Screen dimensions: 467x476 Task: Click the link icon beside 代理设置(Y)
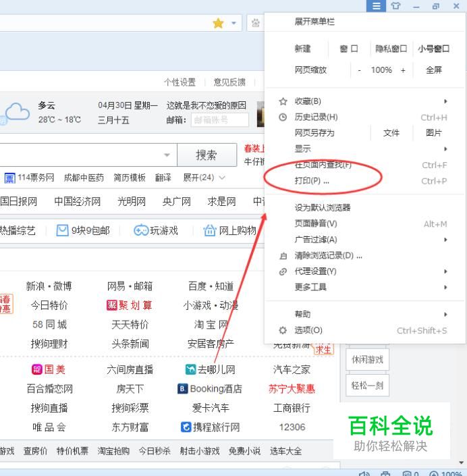coord(283,271)
